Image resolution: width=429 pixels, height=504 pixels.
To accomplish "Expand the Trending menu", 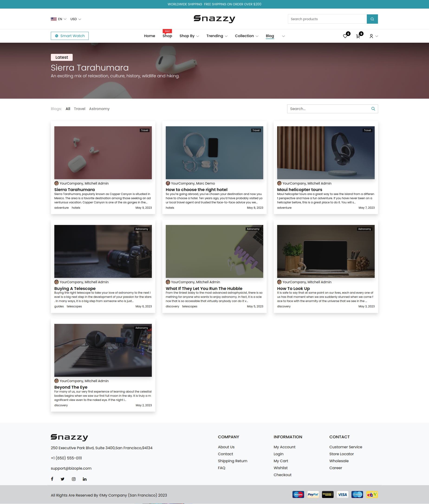I will 217,36.
